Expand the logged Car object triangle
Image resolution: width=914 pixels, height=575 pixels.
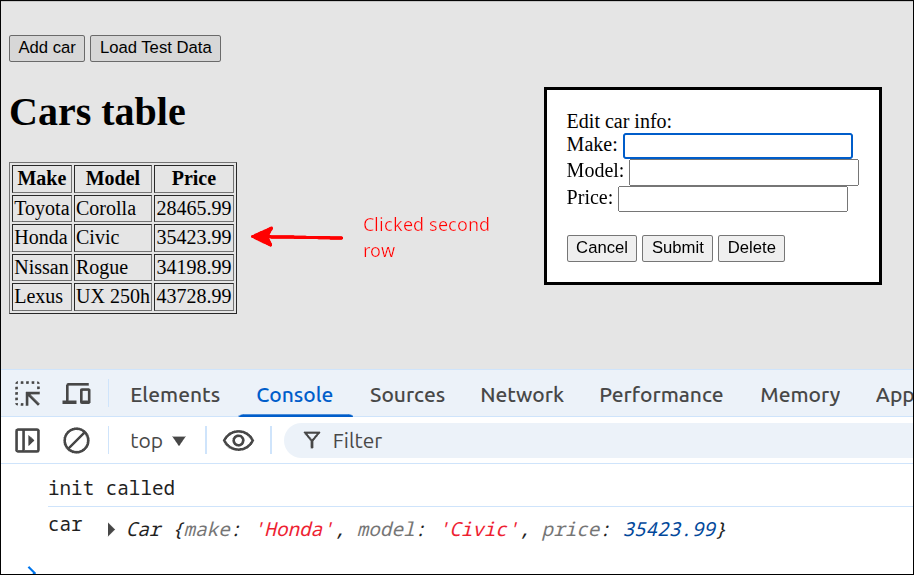pos(111,529)
